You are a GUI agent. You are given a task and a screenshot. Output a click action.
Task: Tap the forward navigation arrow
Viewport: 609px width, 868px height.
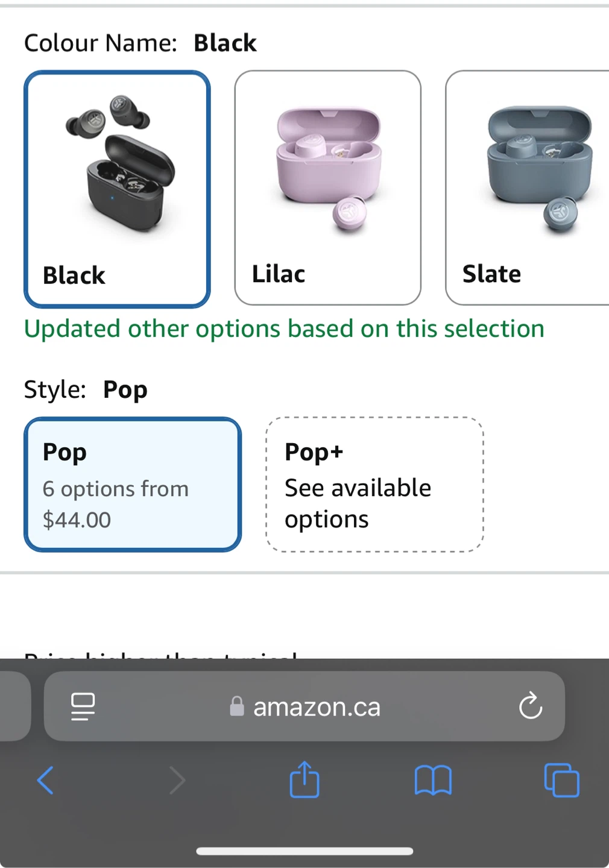[x=177, y=781]
